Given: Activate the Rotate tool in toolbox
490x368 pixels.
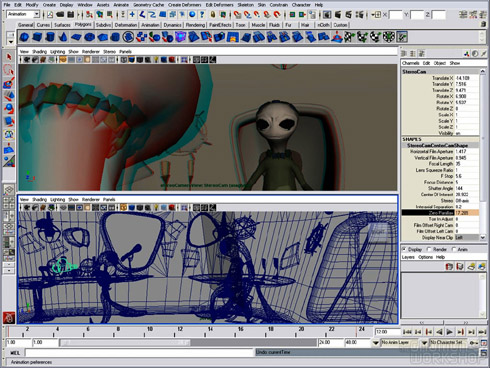Looking at the screenshot, I should click(9, 109).
